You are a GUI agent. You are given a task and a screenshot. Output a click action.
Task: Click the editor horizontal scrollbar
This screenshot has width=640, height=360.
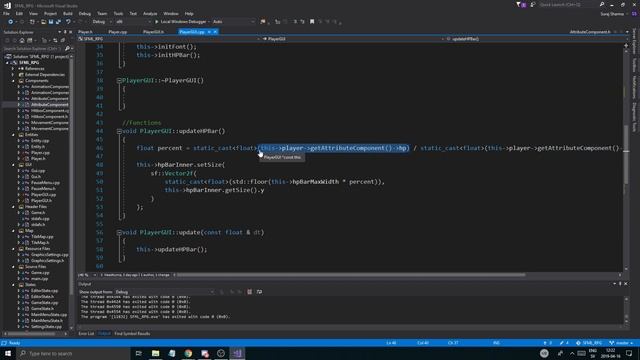pos(351,275)
